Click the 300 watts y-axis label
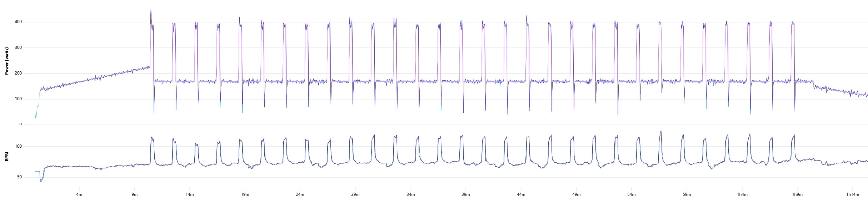The height and width of the screenshot is (198, 868). pyautogui.click(x=18, y=48)
